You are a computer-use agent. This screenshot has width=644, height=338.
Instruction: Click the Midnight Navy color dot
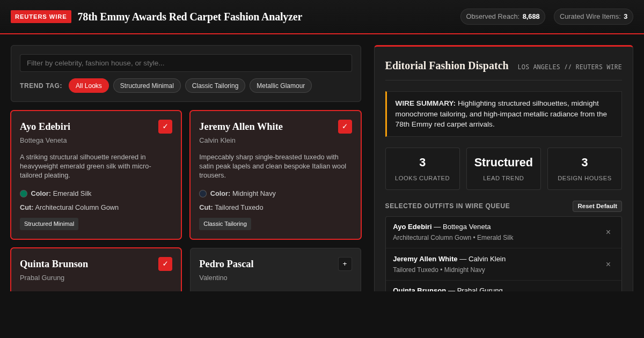click(x=203, y=194)
